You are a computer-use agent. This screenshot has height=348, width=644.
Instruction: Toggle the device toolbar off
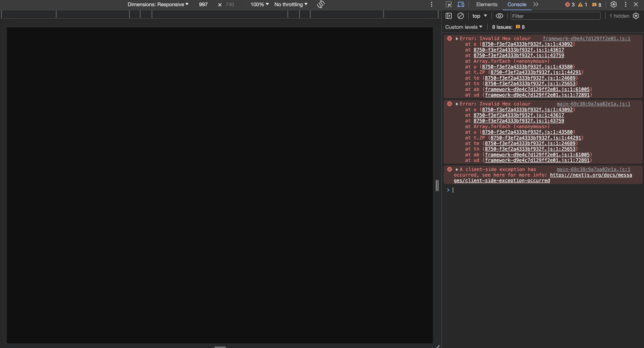pyautogui.click(x=461, y=4)
